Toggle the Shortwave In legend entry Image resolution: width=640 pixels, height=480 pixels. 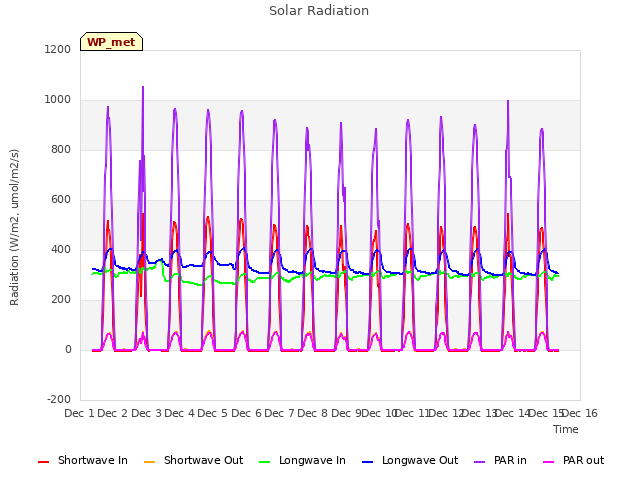click(83, 460)
